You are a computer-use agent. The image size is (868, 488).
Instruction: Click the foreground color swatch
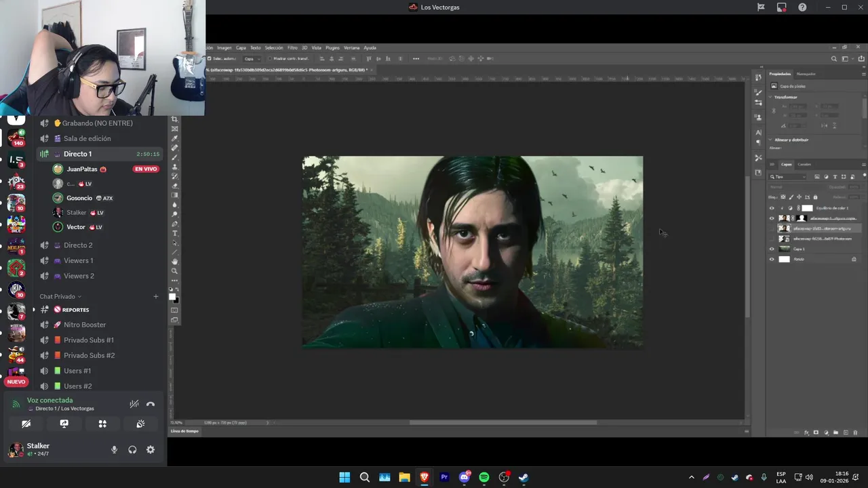(173, 296)
